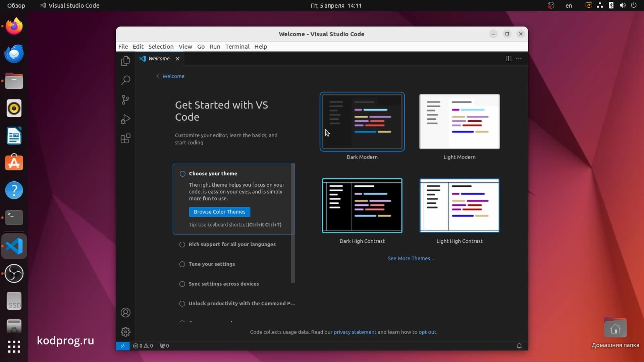Choose the Light High Contrast theme preview
The width and height of the screenshot is (644, 362).
tap(460, 206)
